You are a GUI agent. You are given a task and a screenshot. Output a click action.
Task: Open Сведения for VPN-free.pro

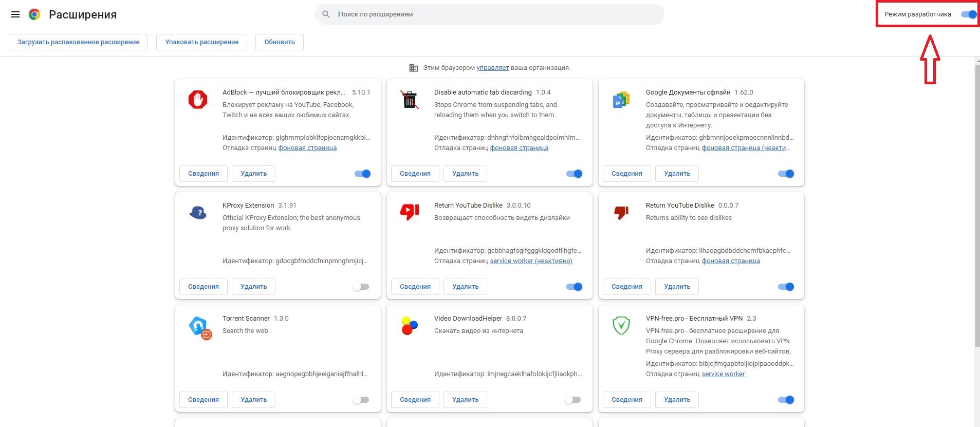tap(627, 400)
